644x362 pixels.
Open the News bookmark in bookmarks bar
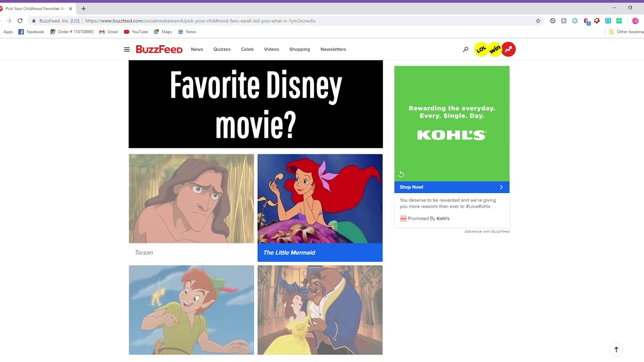[187, 32]
